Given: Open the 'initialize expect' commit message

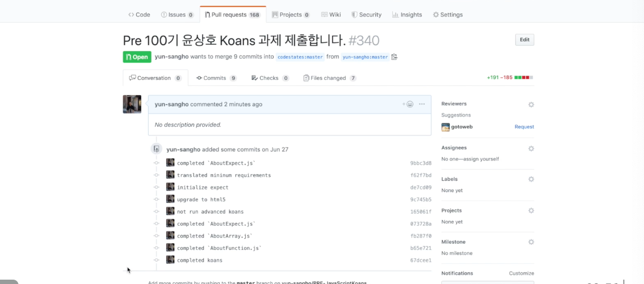Looking at the screenshot, I should point(203,188).
